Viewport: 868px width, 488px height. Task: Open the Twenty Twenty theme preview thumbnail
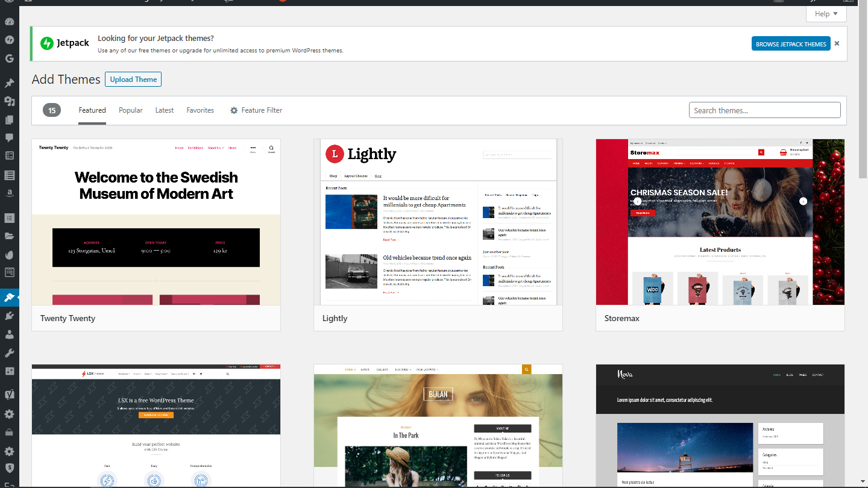pyautogui.click(x=156, y=222)
